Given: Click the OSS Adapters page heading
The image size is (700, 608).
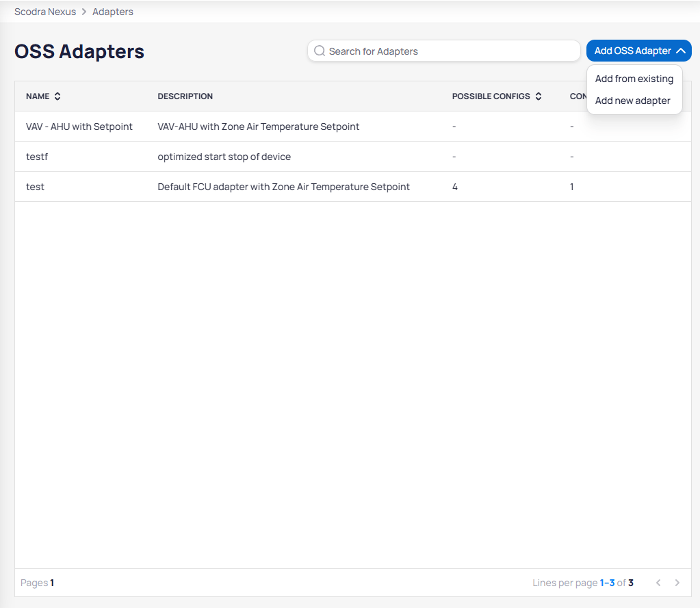Looking at the screenshot, I should pos(79,51).
